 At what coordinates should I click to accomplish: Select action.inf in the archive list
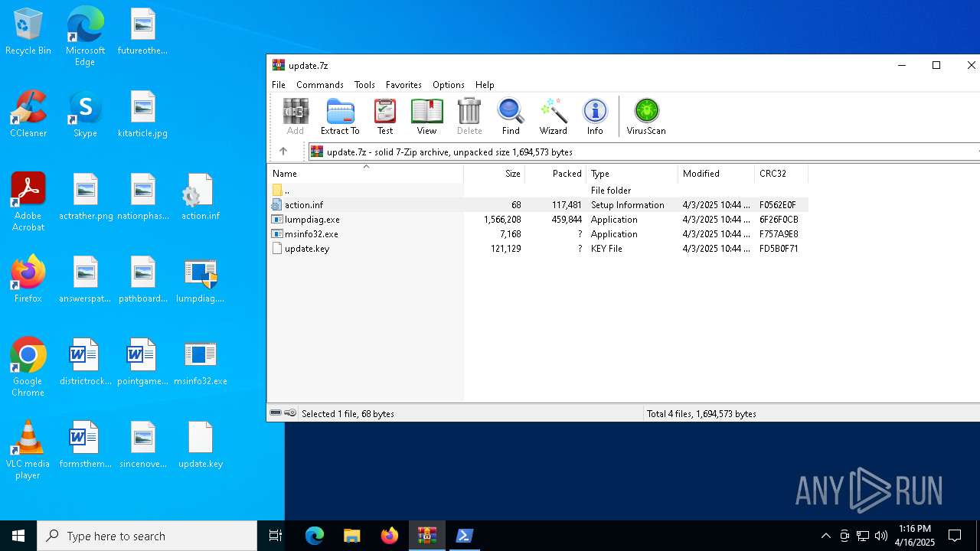pos(537,205)
